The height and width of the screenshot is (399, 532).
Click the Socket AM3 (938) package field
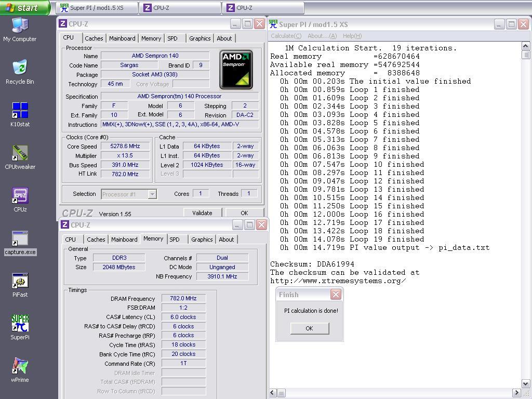(155, 74)
